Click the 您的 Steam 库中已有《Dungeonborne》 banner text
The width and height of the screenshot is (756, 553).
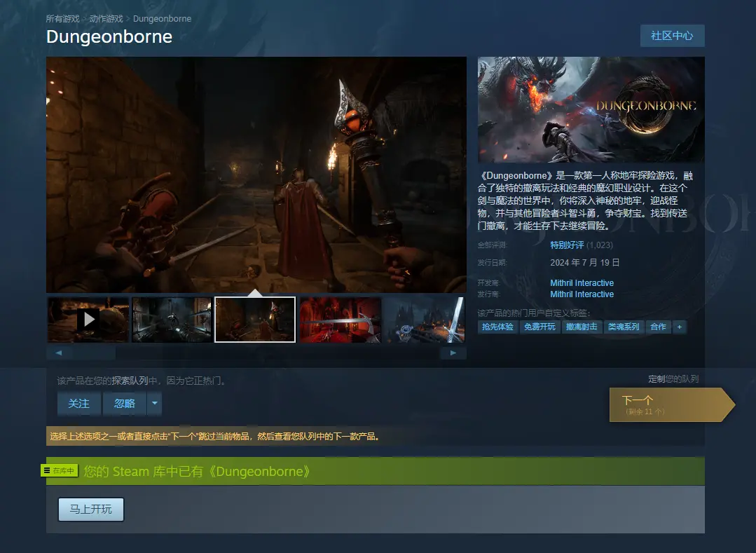click(x=197, y=471)
